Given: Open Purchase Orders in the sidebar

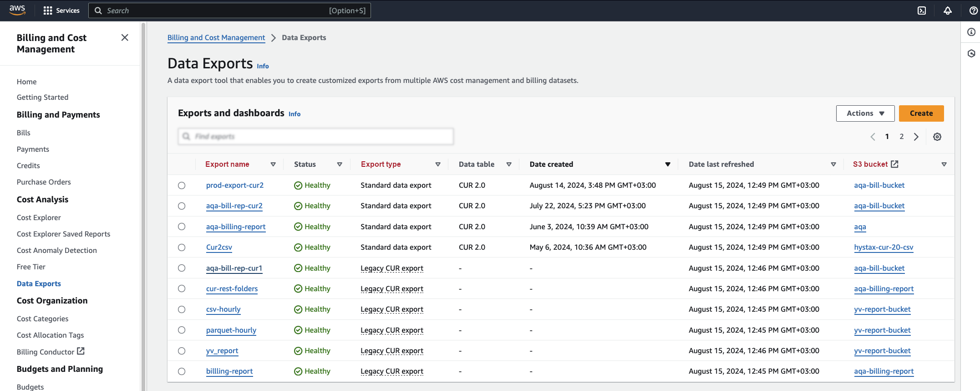Looking at the screenshot, I should click(44, 182).
